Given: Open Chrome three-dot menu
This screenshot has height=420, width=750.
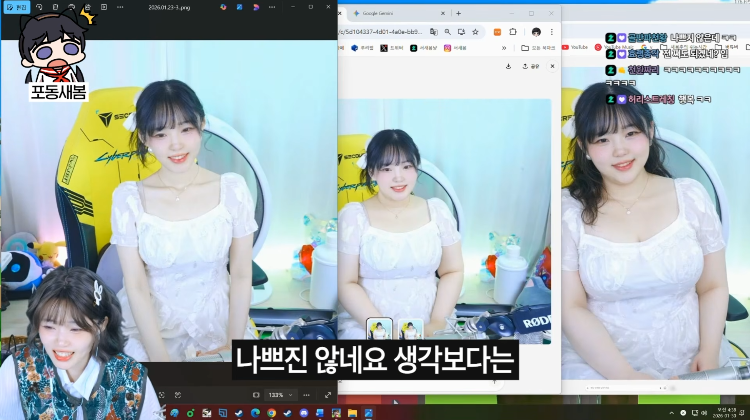Looking at the screenshot, I should tap(551, 32).
